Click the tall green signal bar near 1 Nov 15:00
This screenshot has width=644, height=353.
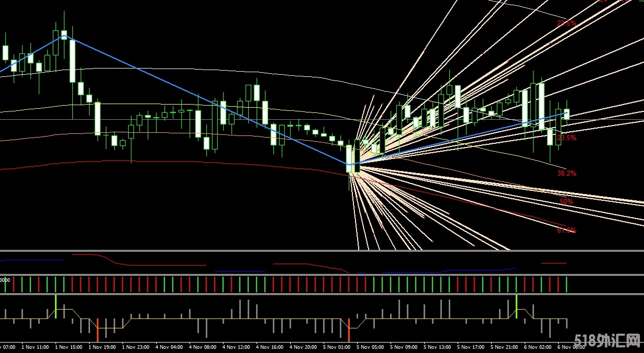[55, 306]
